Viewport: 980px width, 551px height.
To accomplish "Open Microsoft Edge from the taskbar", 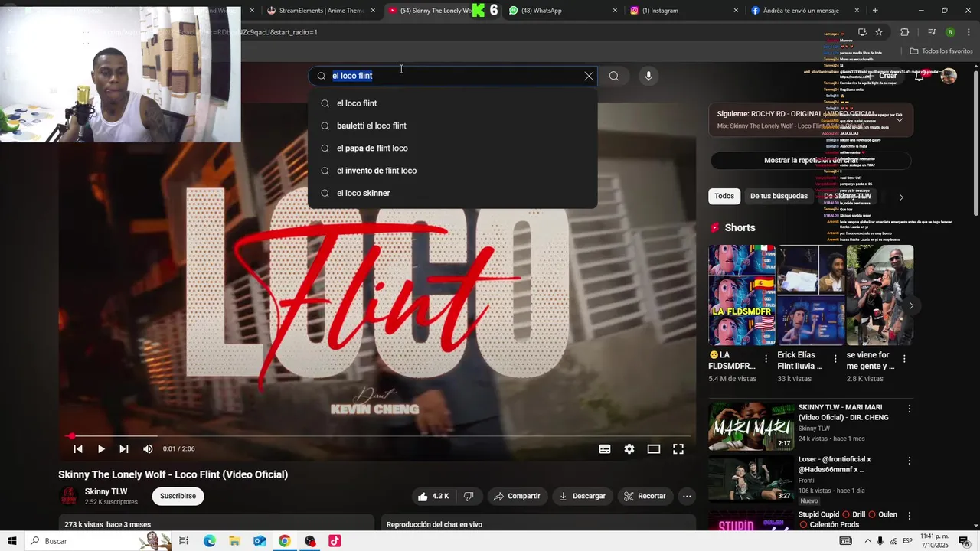I will (209, 541).
